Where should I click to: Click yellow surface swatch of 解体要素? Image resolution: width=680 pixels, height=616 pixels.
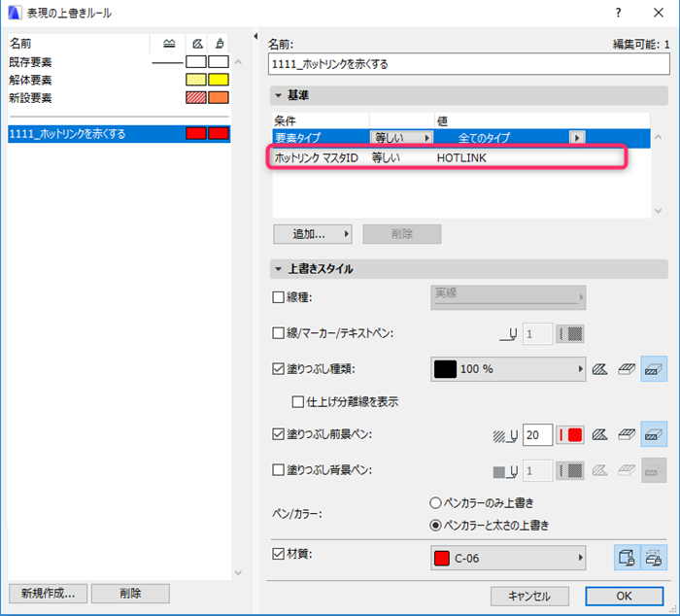point(219,80)
